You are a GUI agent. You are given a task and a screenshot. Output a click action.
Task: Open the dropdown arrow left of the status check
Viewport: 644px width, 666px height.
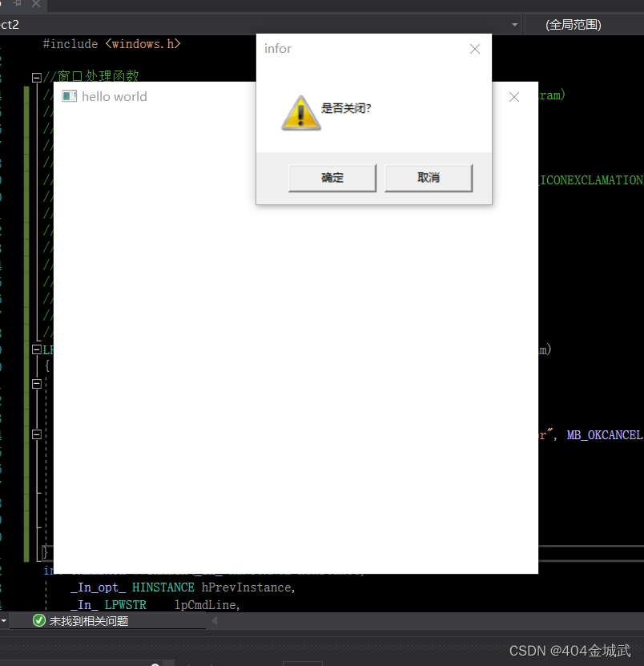(x=4, y=620)
